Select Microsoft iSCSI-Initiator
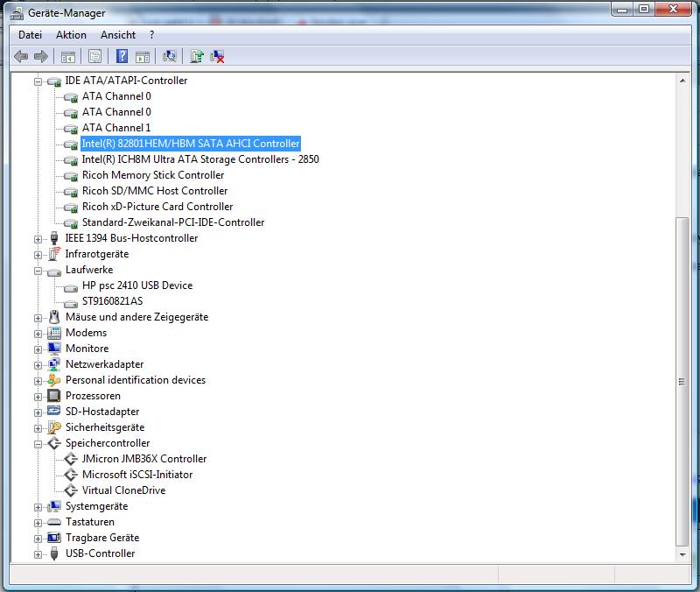The width and height of the screenshot is (700, 592). pos(137,475)
